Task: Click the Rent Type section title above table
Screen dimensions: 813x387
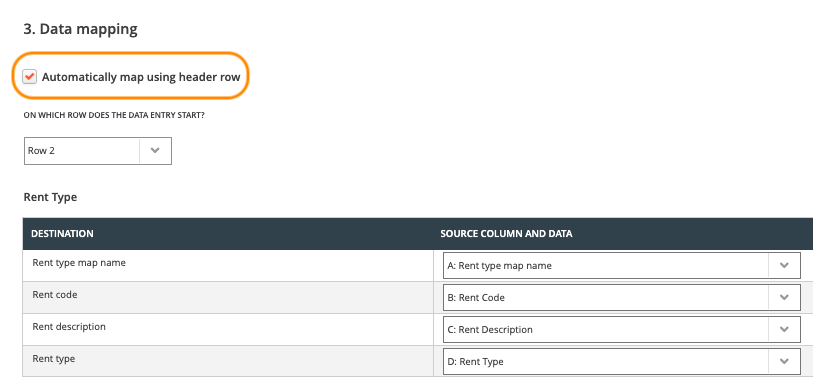Action: pyautogui.click(x=50, y=197)
